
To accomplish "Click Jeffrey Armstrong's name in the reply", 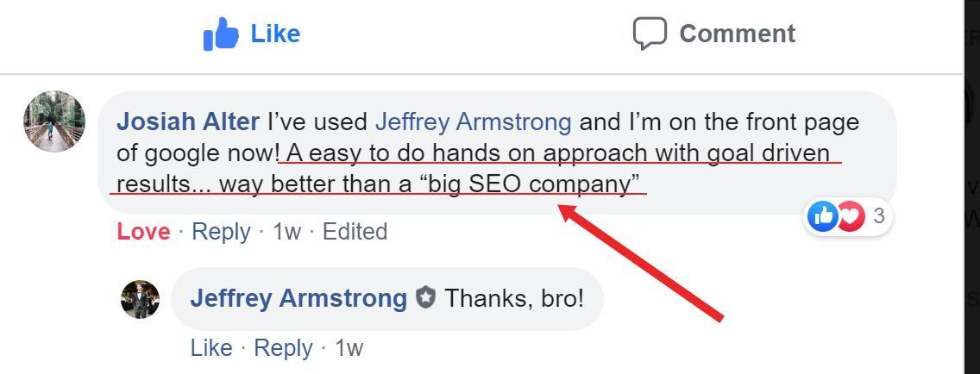I will 298,299.
